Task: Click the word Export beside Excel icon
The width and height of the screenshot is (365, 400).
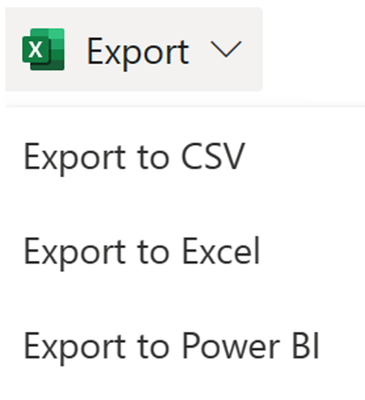Action: pos(138,52)
